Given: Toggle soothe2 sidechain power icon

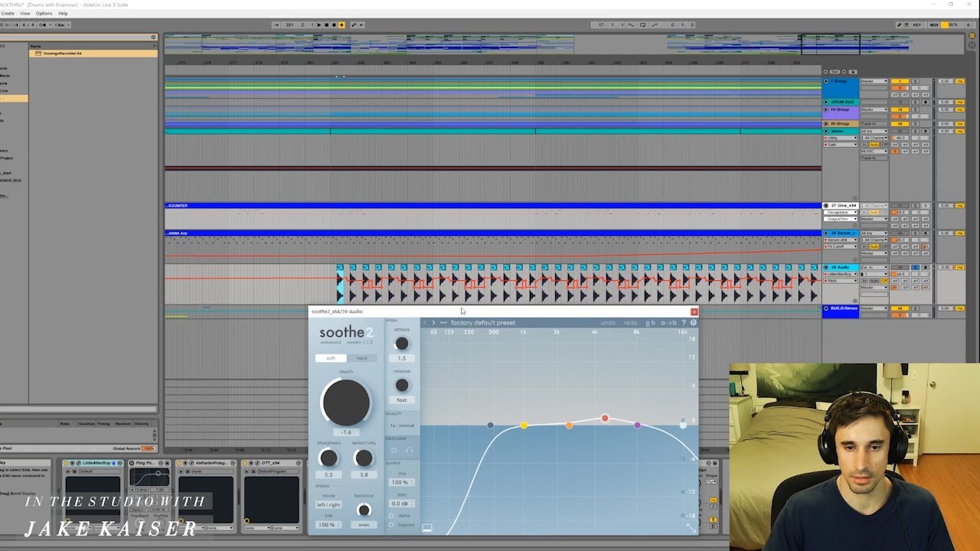Looking at the screenshot, I should pyautogui.click(x=394, y=450).
